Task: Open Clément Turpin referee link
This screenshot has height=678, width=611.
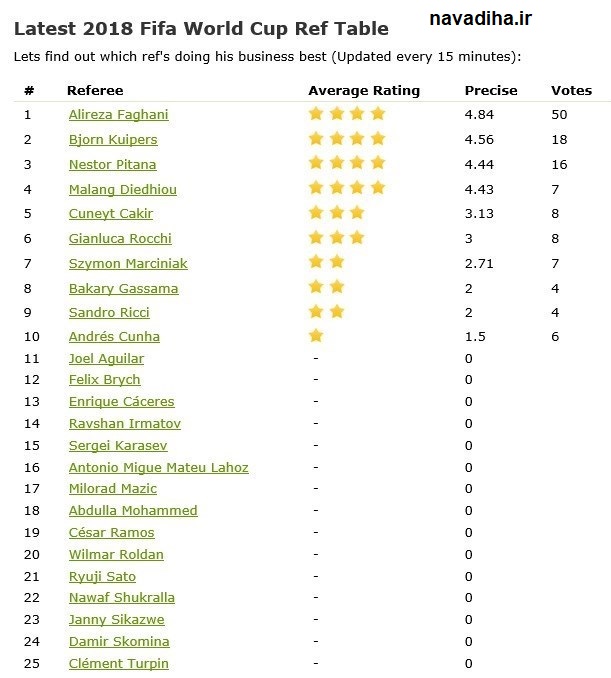Action: (x=118, y=663)
